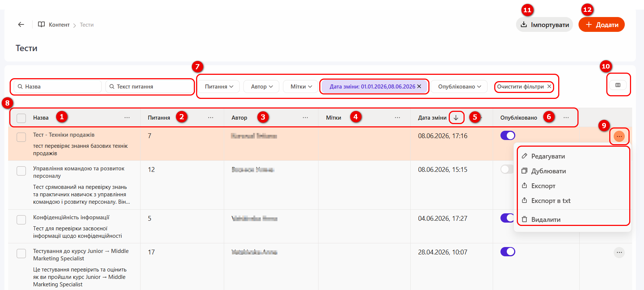
Task: Open the test Тест - Техніки продажів
Action: click(64, 135)
